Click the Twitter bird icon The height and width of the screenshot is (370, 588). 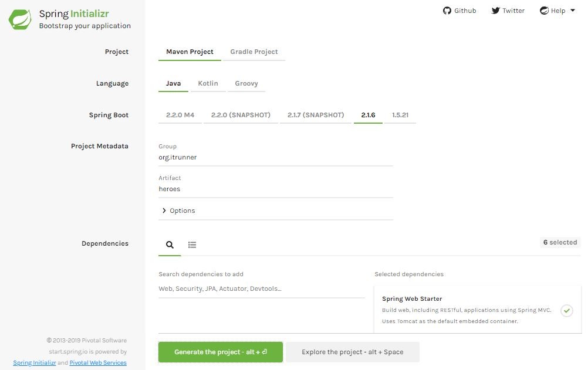click(495, 11)
